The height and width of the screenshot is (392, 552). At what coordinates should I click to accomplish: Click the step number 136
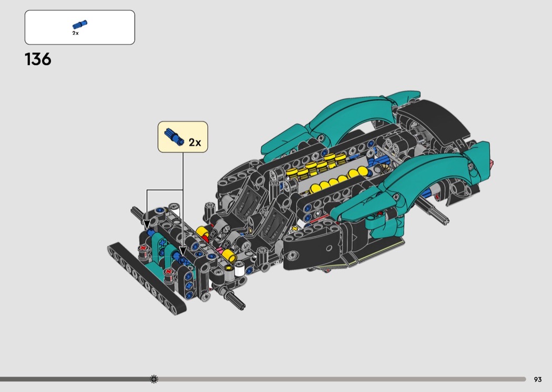38,59
